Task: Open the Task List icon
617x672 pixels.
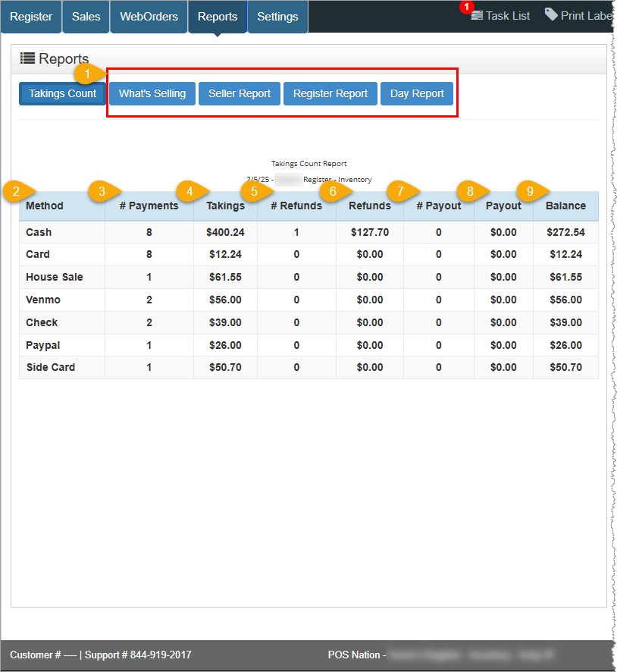Action: tap(477, 15)
